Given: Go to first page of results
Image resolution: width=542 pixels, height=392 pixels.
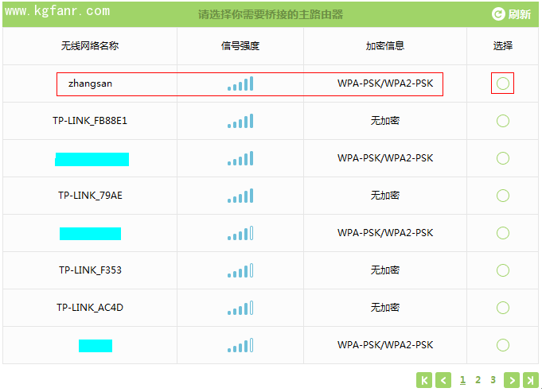Looking at the screenshot, I should tap(425, 381).
